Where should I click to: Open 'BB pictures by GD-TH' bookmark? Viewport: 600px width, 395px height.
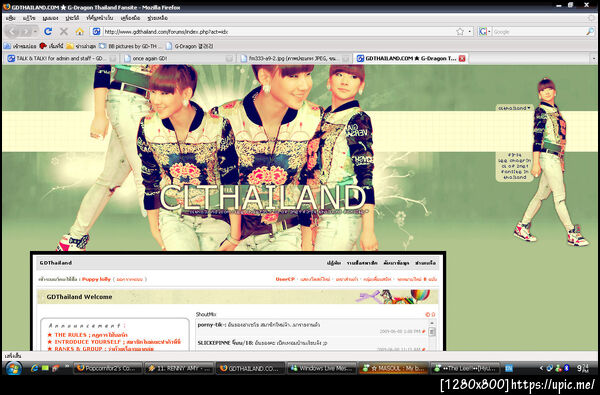click(x=131, y=46)
